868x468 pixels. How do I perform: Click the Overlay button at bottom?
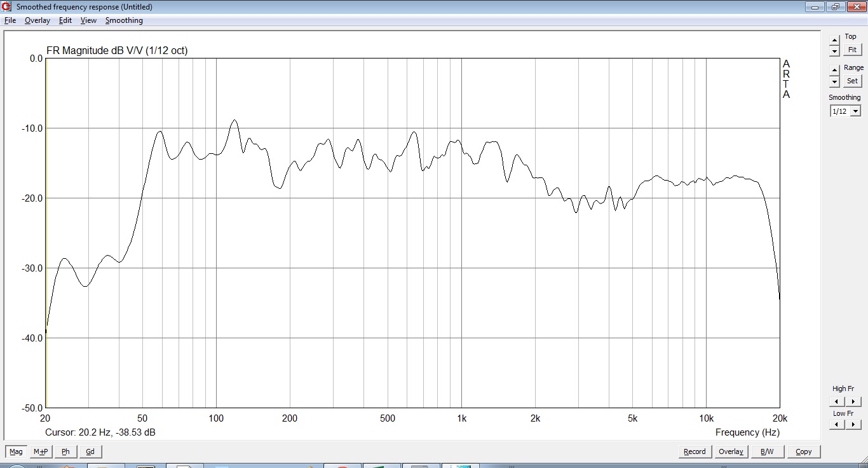tap(731, 451)
